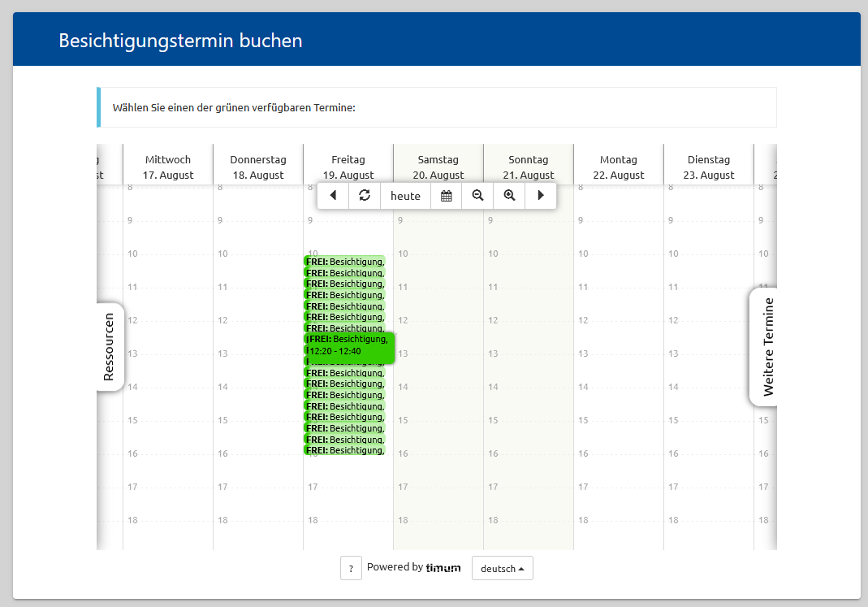The width and height of the screenshot is (868, 607).
Task: Pick the first FREI slot on Friday at 10:00
Action: (344, 261)
